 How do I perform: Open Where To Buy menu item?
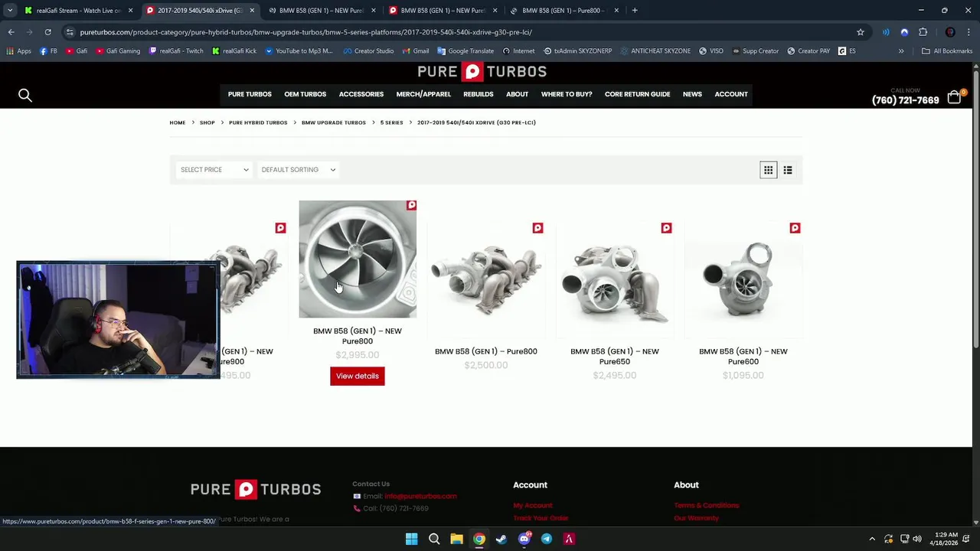click(567, 94)
